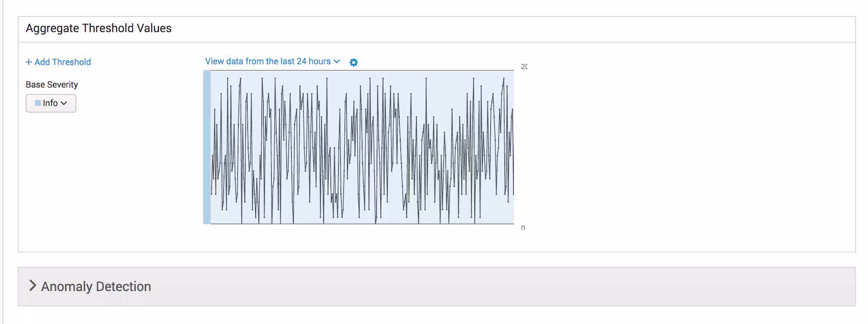Click the light-blue Info severity color square
This screenshot has width=868, height=324.
[x=38, y=103]
